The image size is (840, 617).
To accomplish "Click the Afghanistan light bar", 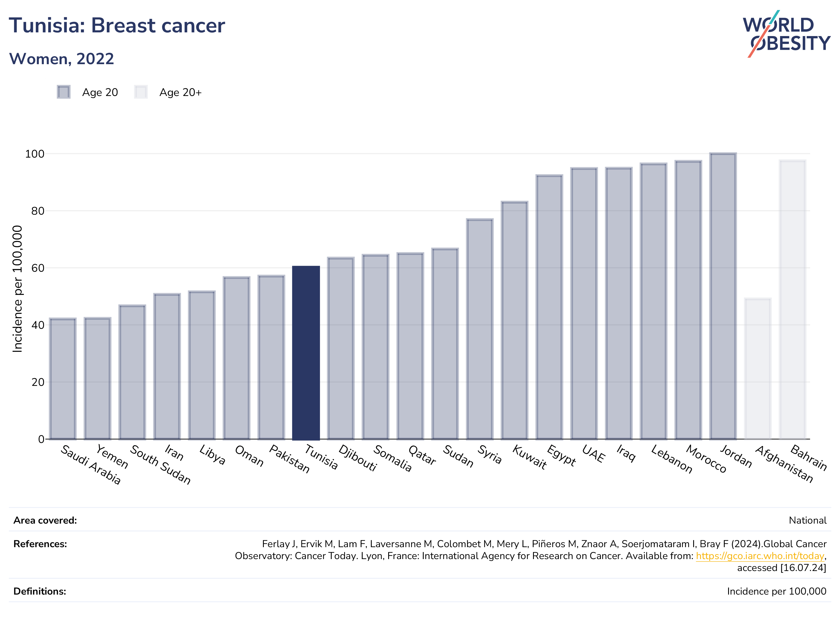I will (x=758, y=369).
